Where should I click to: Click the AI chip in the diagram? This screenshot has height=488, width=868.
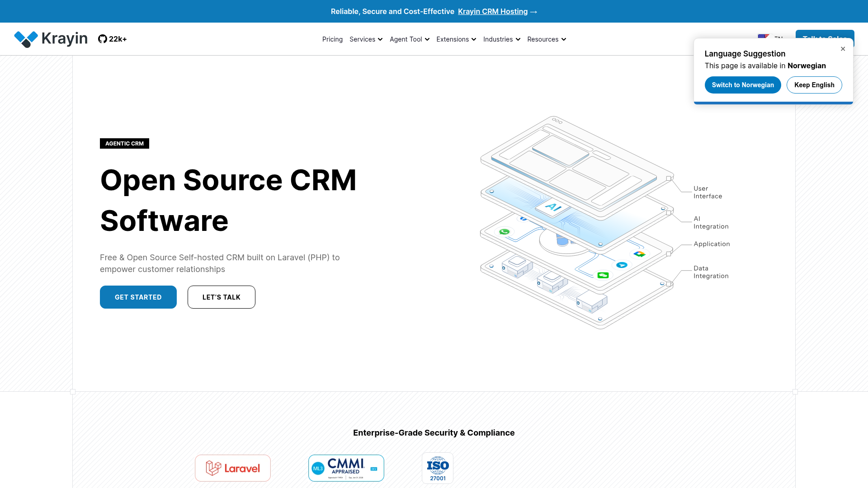(553, 207)
